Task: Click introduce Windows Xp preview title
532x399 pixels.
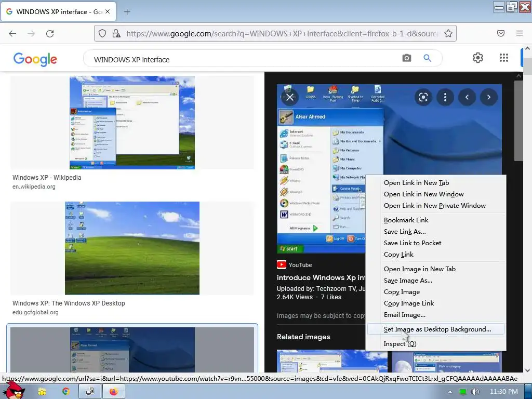Action: pos(321,277)
